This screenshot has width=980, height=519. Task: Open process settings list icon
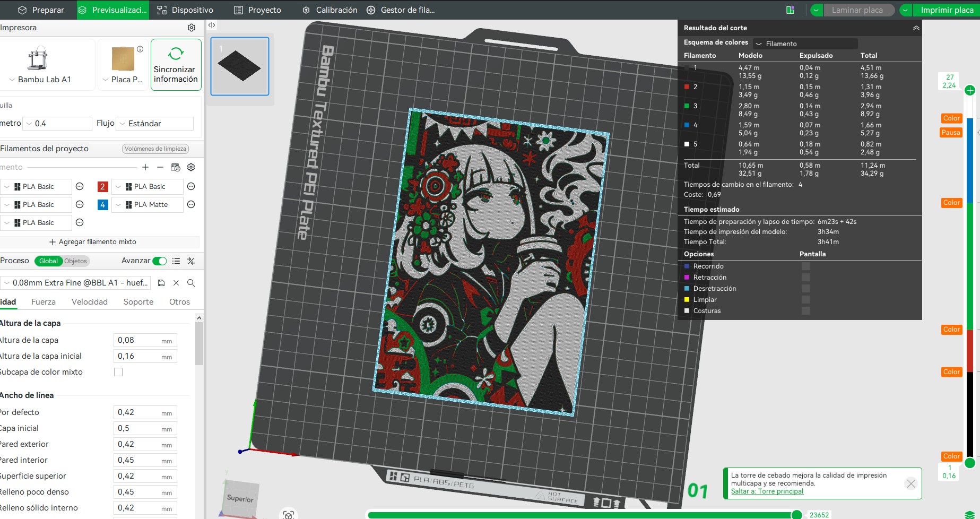point(176,261)
